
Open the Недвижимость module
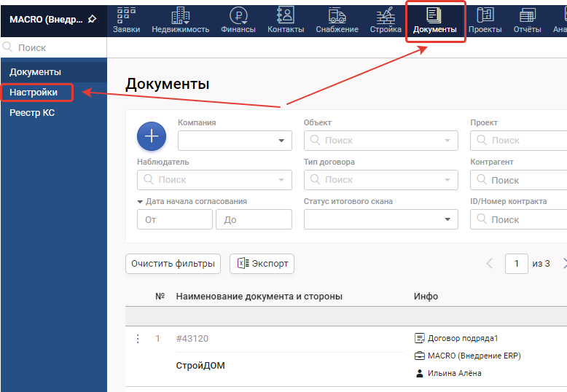tap(180, 20)
